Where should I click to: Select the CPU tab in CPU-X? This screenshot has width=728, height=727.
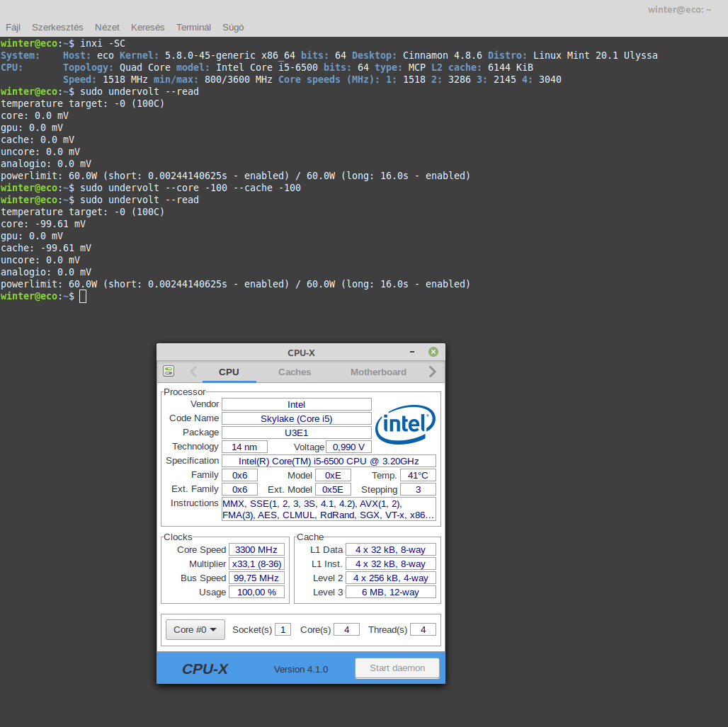(x=229, y=372)
